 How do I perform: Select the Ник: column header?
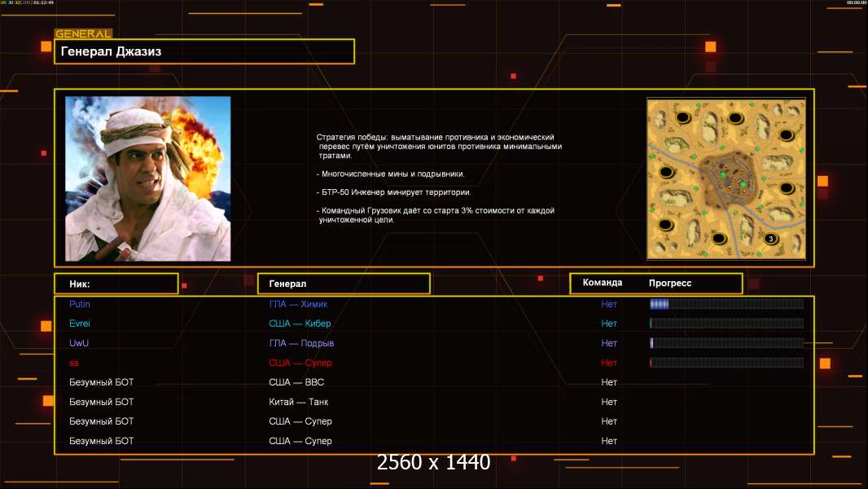click(116, 284)
